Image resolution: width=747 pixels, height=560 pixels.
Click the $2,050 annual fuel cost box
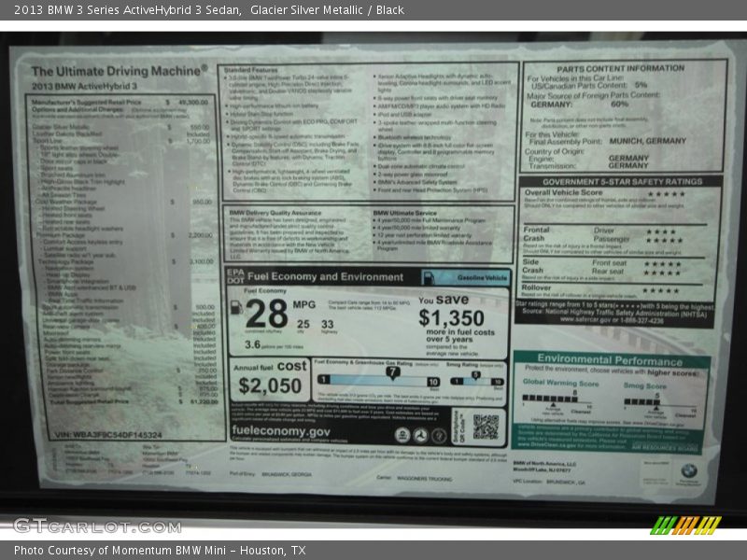[x=269, y=381]
